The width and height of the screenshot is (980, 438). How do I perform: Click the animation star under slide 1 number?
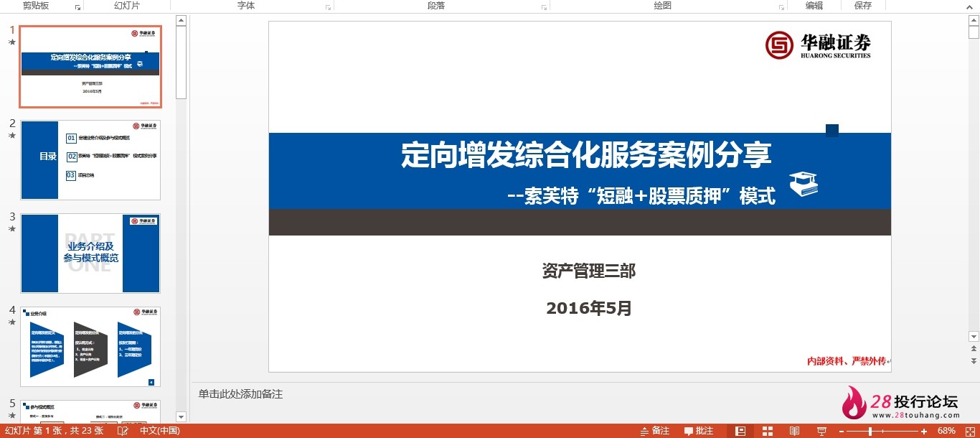click(x=11, y=42)
